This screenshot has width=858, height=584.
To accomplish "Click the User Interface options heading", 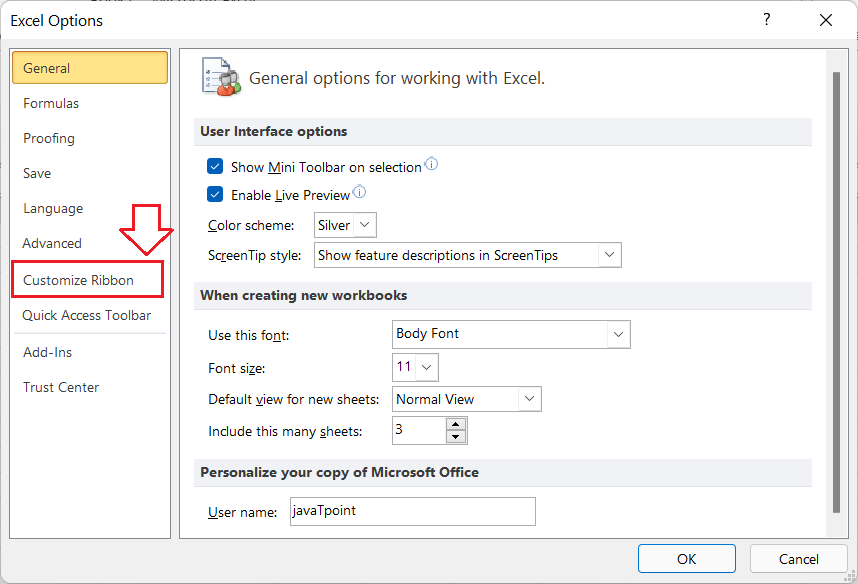I will [274, 131].
